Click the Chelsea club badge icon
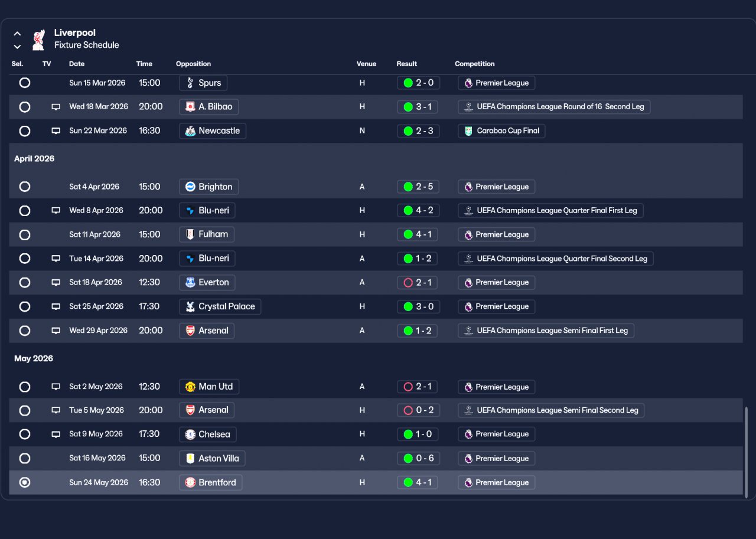The height and width of the screenshot is (539, 756). 190,435
